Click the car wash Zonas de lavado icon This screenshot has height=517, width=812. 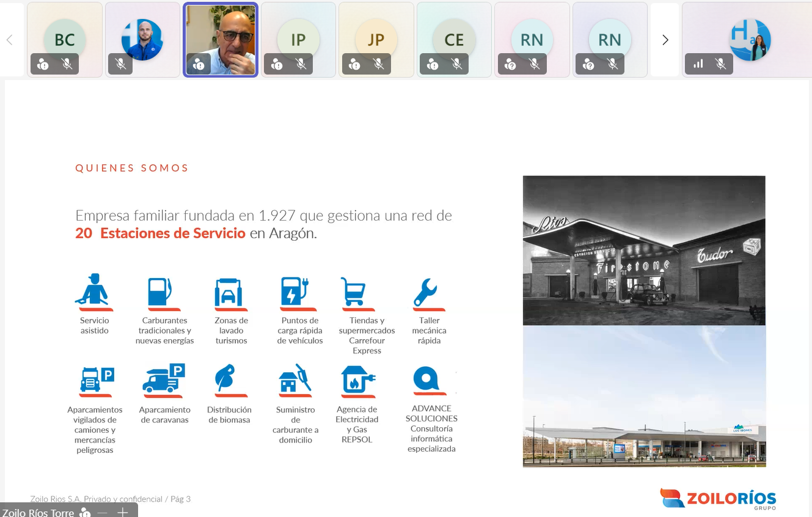tap(229, 292)
